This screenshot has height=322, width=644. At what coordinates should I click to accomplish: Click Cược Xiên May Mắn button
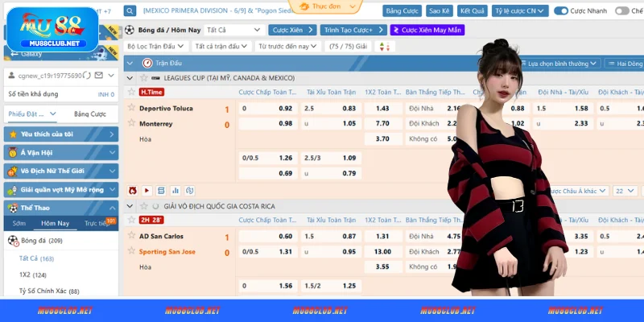(427, 30)
